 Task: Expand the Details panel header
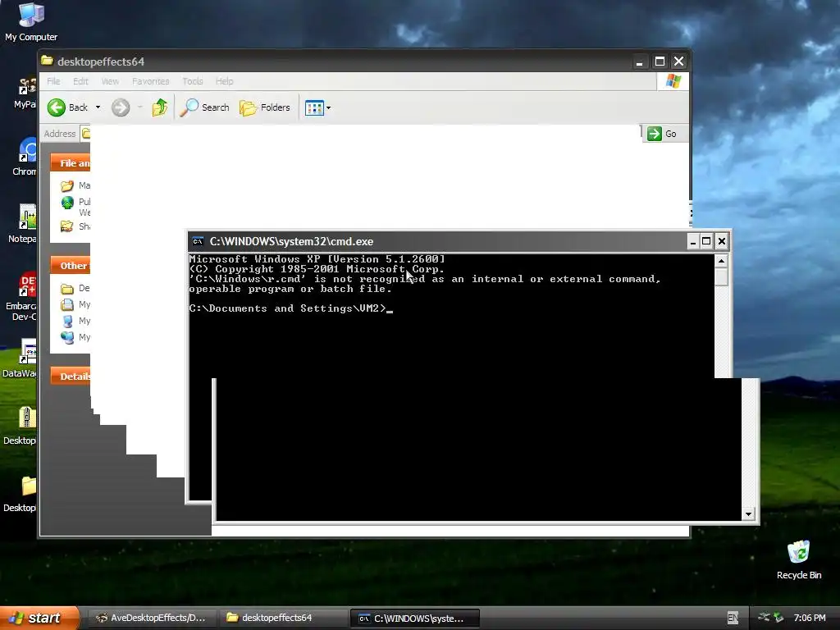[x=71, y=376]
